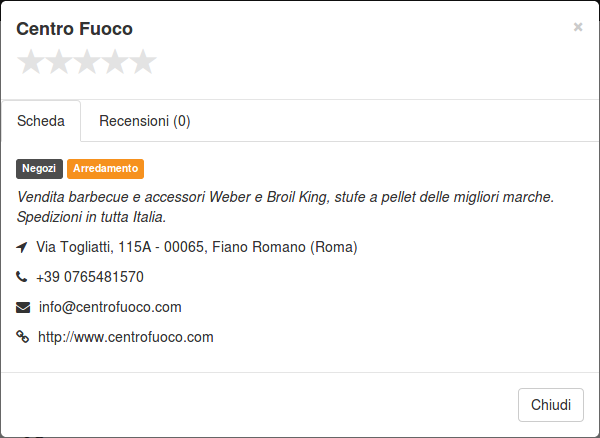Click the first rating star

pos(31,62)
